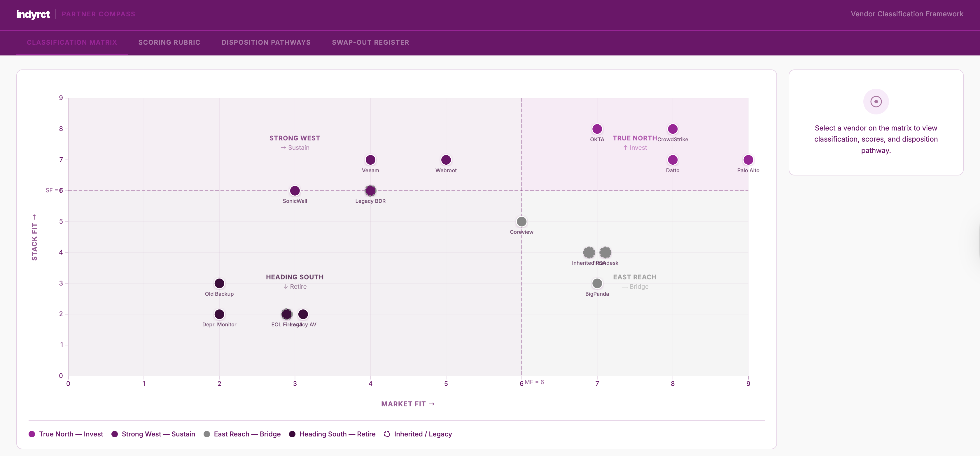Select the dashed Legacy BDR dot
Image resolution: width=980 pixels, height=456 pixels.
click(x=370, y=191)
